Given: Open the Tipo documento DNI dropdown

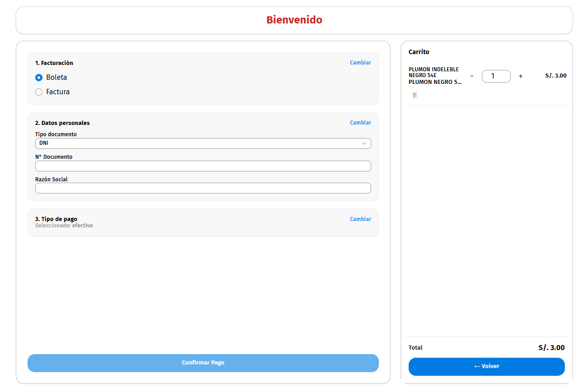Looking at the screenshot, I should click(x=203, y=143).
